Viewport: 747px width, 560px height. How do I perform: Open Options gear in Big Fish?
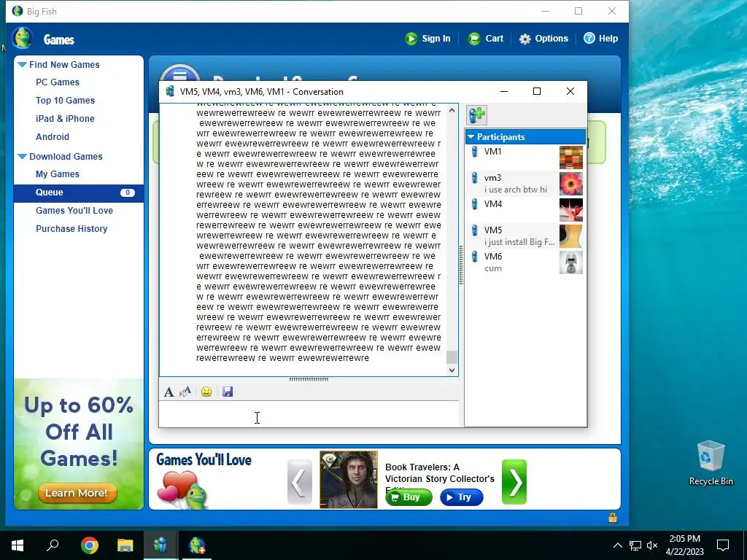525,39
